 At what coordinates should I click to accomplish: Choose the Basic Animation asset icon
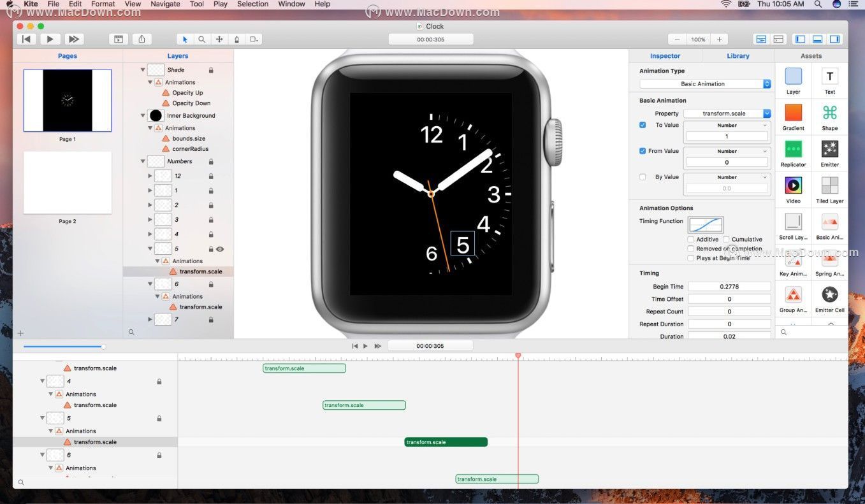point(830,222)
